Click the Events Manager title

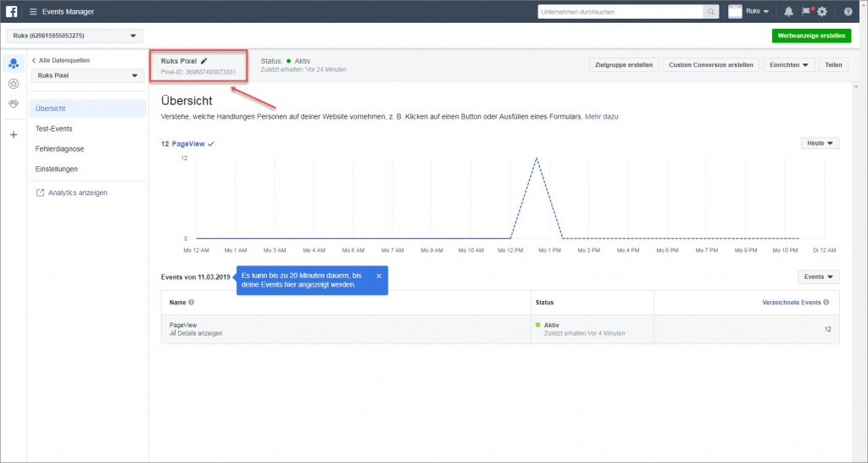point(68,12)
